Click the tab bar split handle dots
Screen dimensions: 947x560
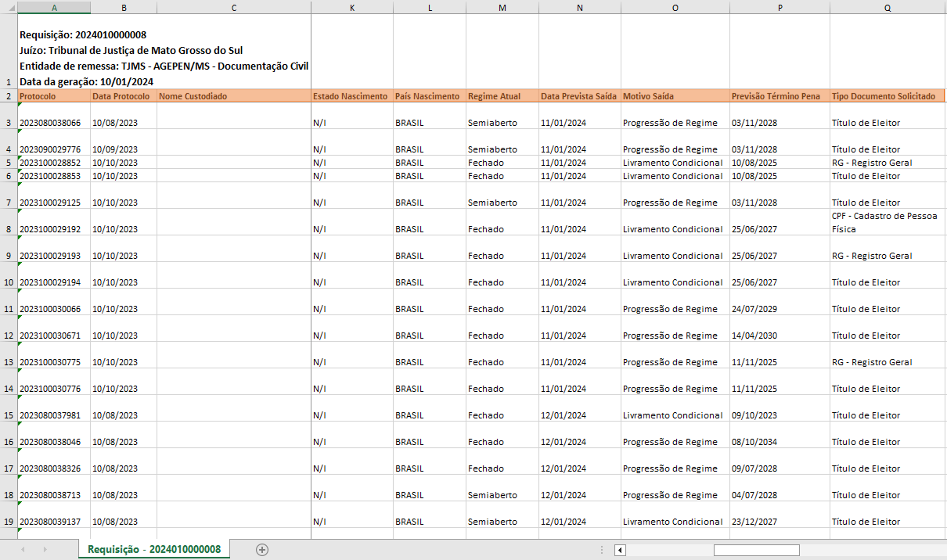click(x=602, y=550)
